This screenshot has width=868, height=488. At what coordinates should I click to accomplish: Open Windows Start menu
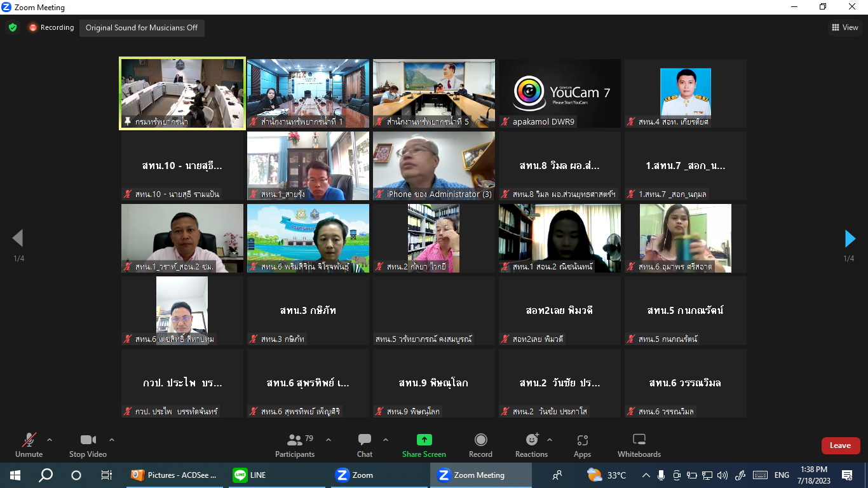(x=15, y=475)
